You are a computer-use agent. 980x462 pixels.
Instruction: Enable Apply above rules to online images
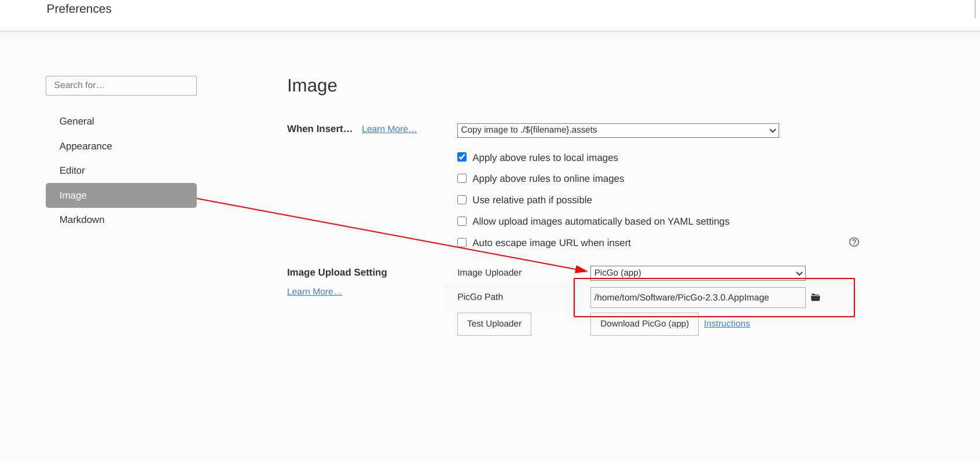pos(462,178)
